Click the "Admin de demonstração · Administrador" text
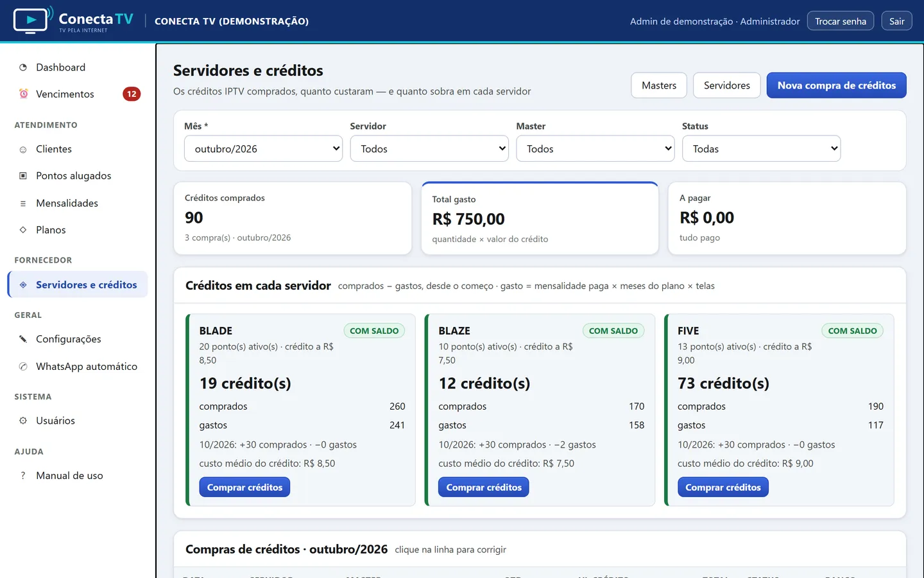This screenshot has width=924, height=578. point(715,21)
